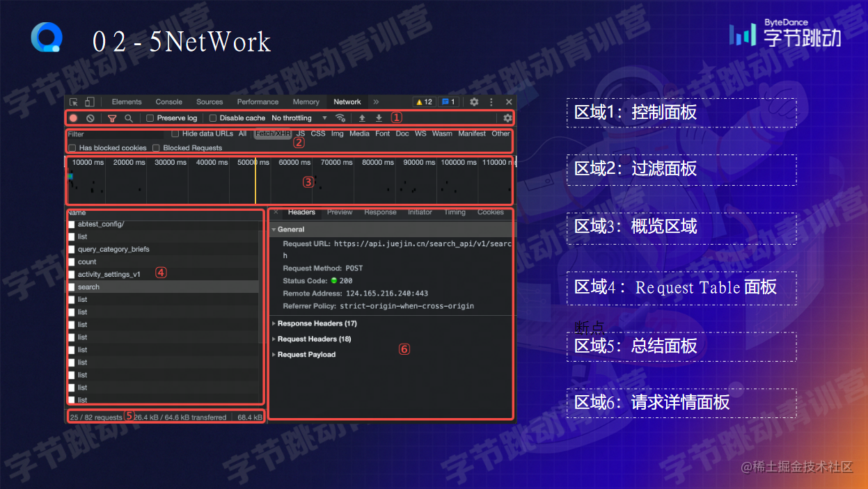The width and height of the screenshot is (868, 489).
Task: Toggle the filter funnel icon
Action: [x=112, y=118]
